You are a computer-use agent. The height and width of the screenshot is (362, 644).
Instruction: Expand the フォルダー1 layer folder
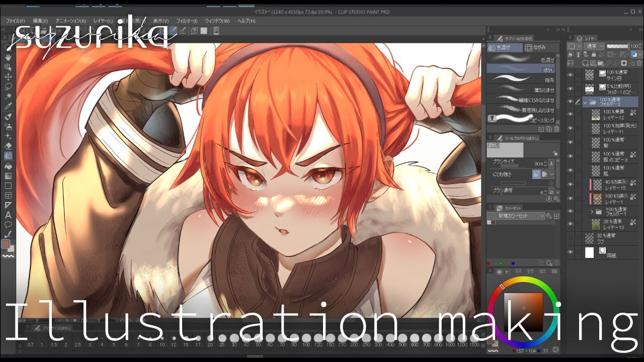592,212
